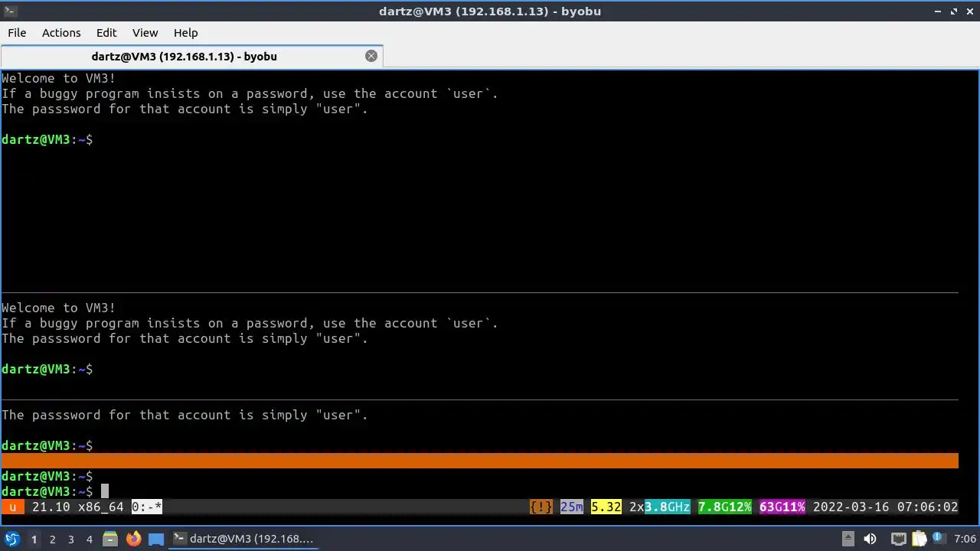Click the 07:06:02 time in status bar

click(928, 507)
